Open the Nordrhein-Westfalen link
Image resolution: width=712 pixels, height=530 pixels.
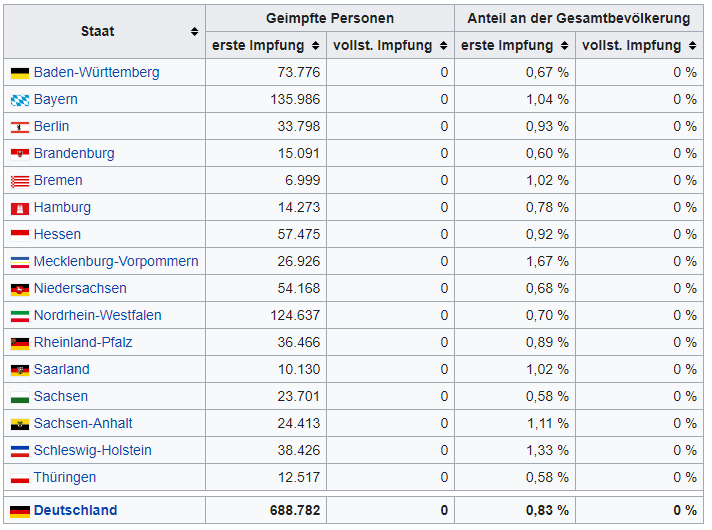pyautogui.click(x=97, y=316)
